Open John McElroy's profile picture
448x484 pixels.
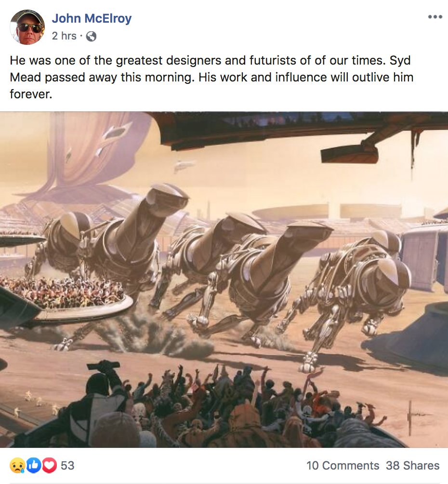point(27,27)
